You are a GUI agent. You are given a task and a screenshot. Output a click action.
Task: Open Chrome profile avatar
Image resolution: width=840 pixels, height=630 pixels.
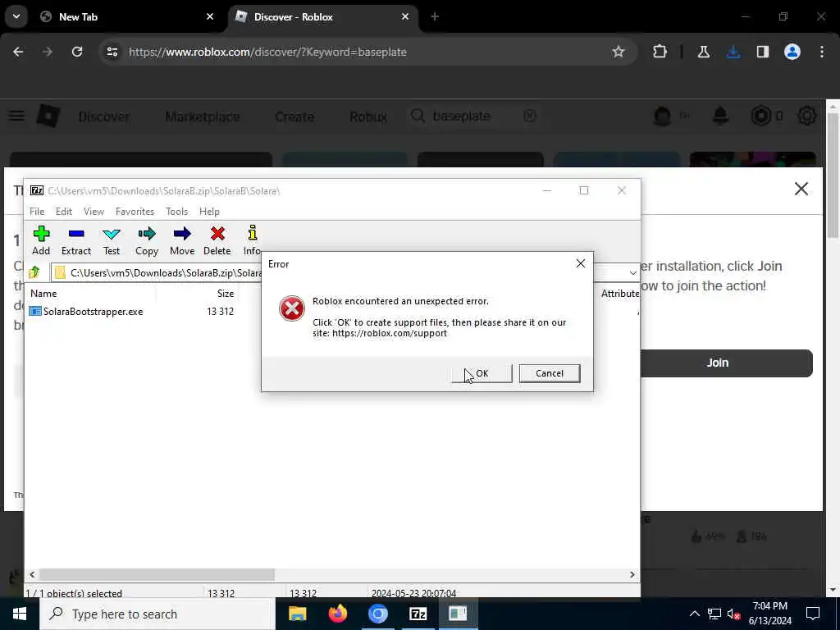coord(792,52)
